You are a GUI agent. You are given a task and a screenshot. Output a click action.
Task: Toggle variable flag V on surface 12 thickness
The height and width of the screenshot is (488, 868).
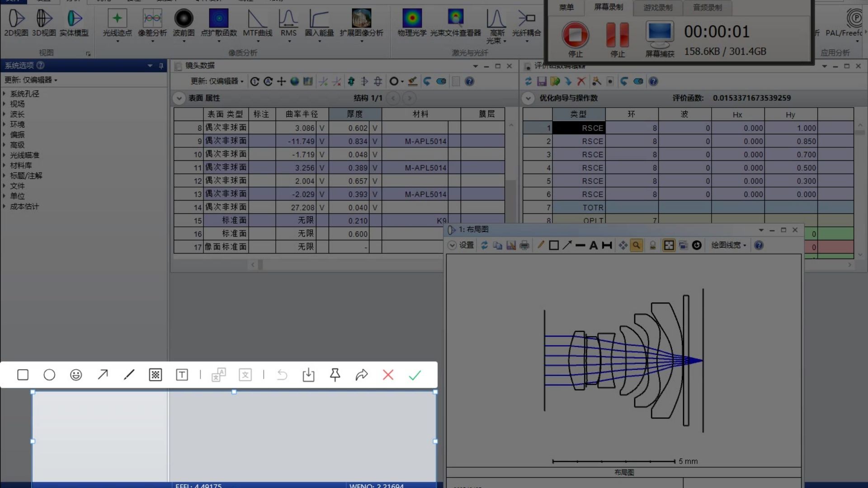375,181
